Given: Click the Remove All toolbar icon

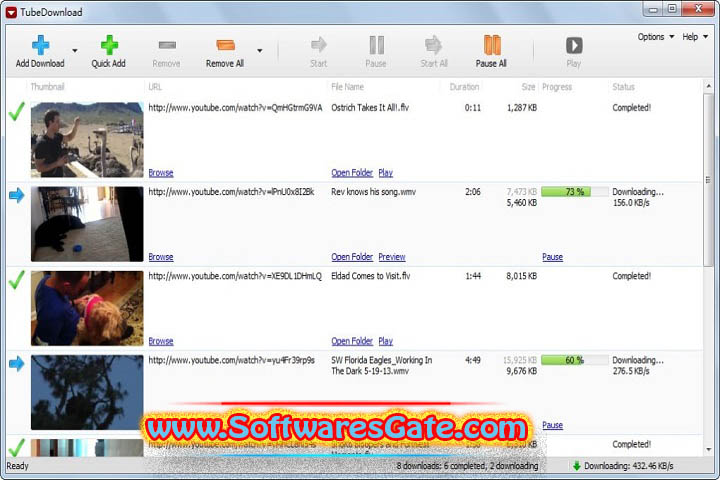Looking at the screenshot, I should click(225, 45).
